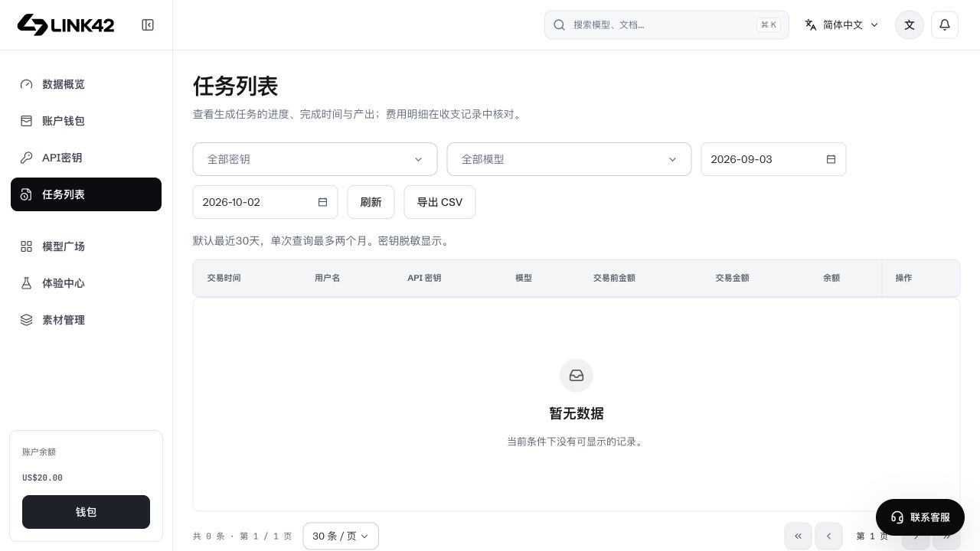This screenshot has height=551, width=980.
Task: Click the start date field 2026-09-03
Action: [773, 159]
